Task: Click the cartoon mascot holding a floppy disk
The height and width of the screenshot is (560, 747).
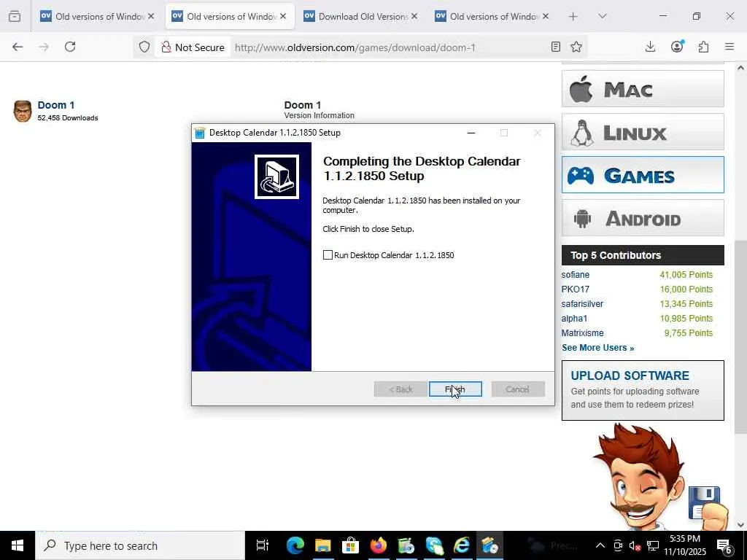Action: pyautogui.click(x=659, y=478)
